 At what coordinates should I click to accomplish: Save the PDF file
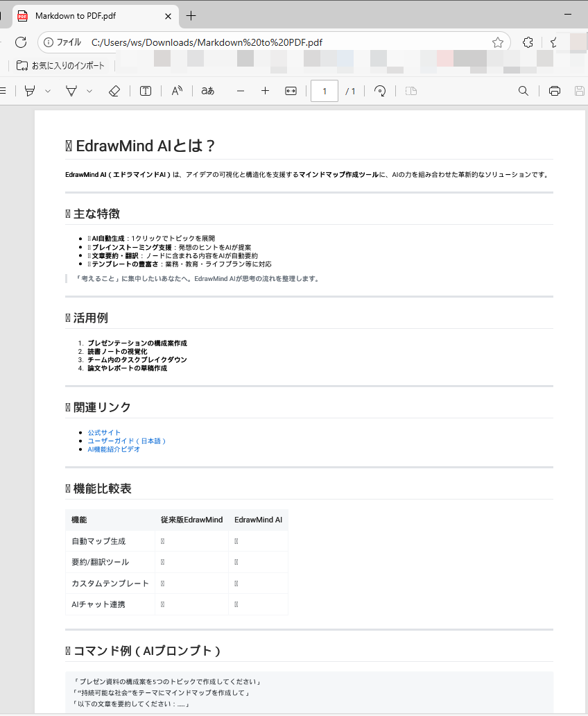[x=580, y=91]
